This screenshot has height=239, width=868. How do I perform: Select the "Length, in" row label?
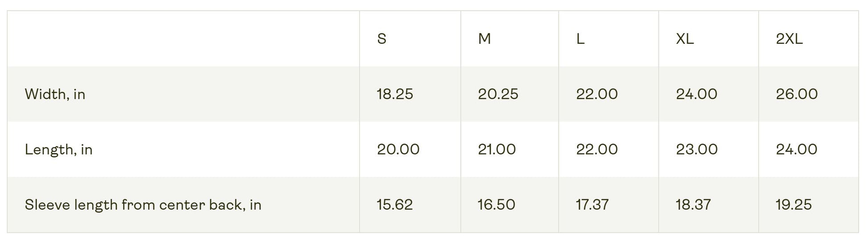click(x=58, y=149)
